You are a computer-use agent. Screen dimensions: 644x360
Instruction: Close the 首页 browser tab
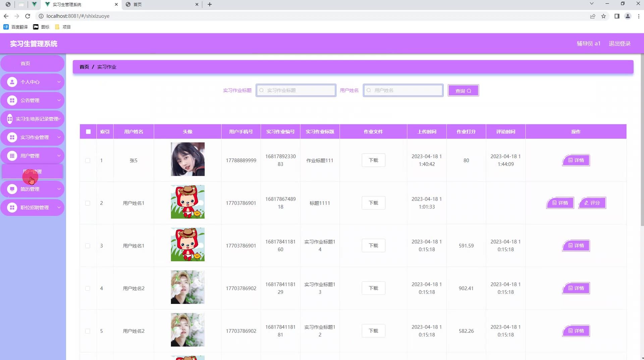click(197, 4)
